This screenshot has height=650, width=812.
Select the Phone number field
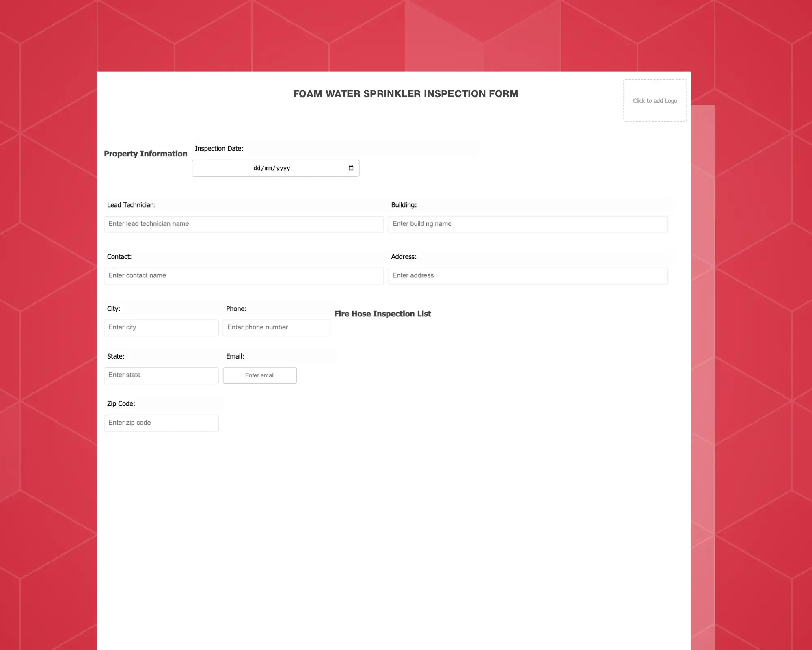point(276,327)
